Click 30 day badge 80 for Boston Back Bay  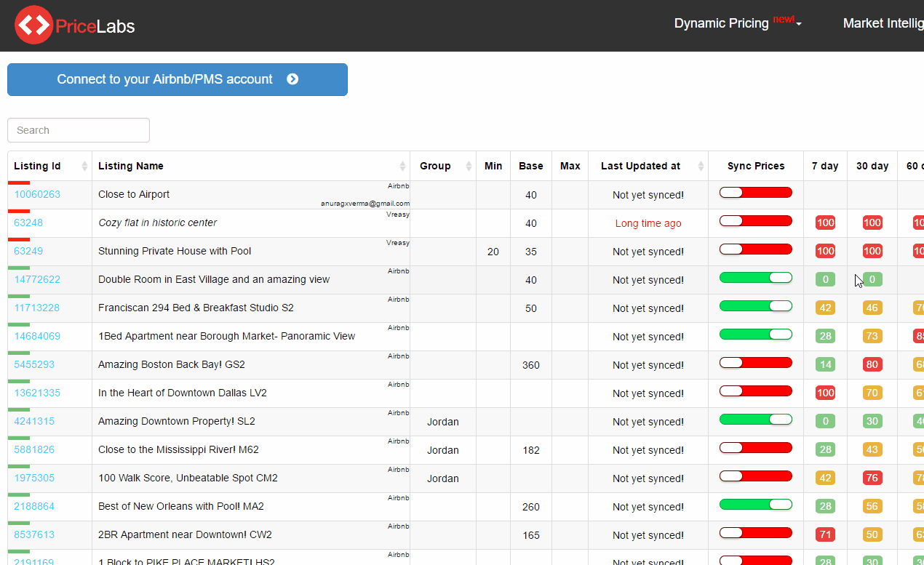(x=872, y=365)
